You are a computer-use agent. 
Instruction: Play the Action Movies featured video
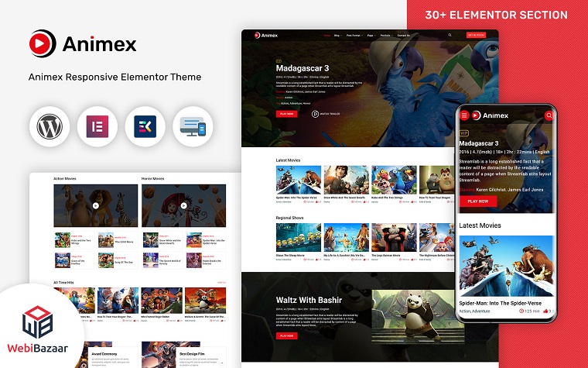(96, 205)
